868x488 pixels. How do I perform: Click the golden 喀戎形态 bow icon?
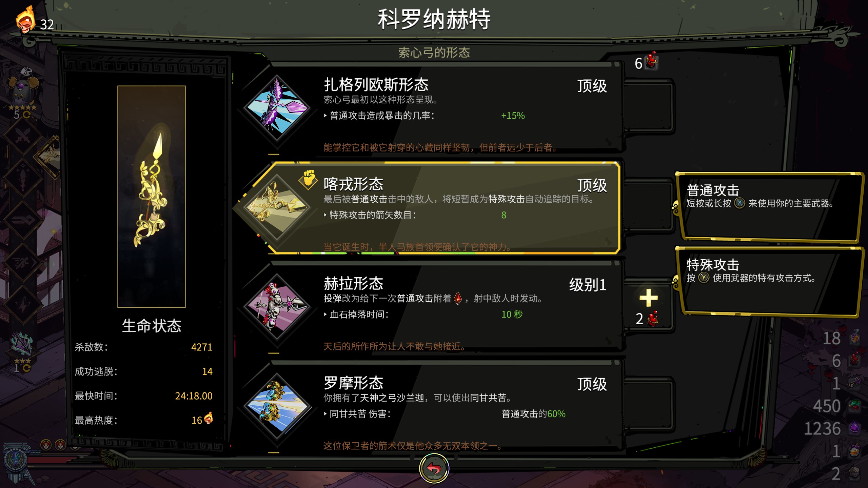coord(277,207)
